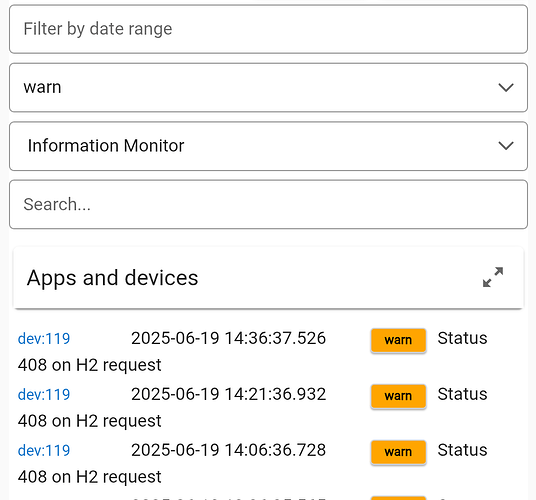Click second '408 on H2 request' message
Viewport: 536px width, 500px height.
pos(90,421)
